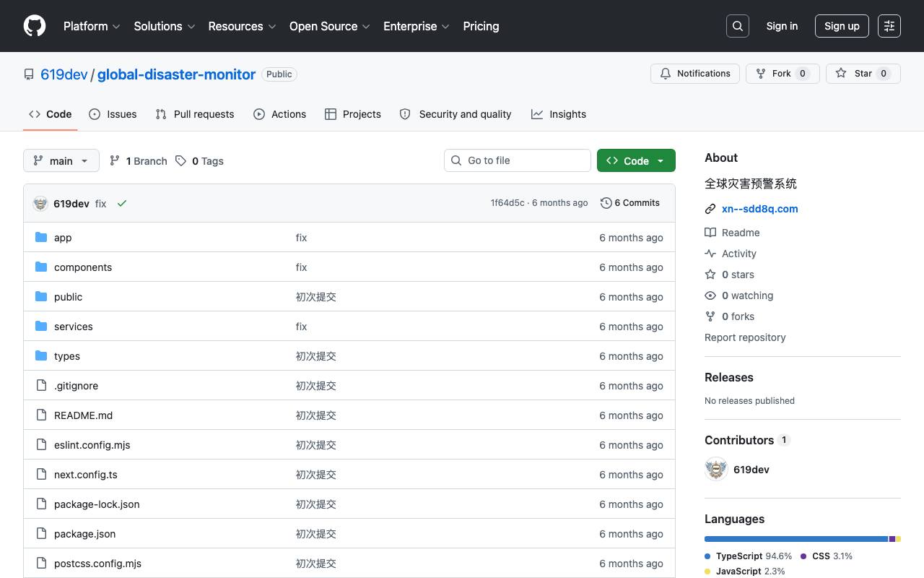Click the README.md file icon
The height and width of the screenshot is (578, 924).
tap(41, 415)
